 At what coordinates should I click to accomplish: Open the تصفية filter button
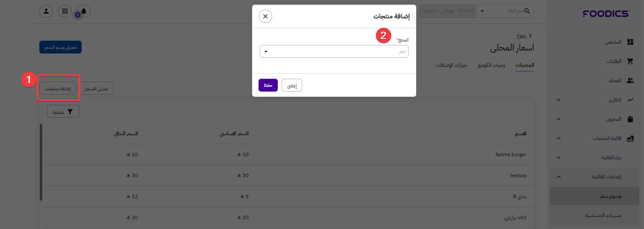(63, 112)
